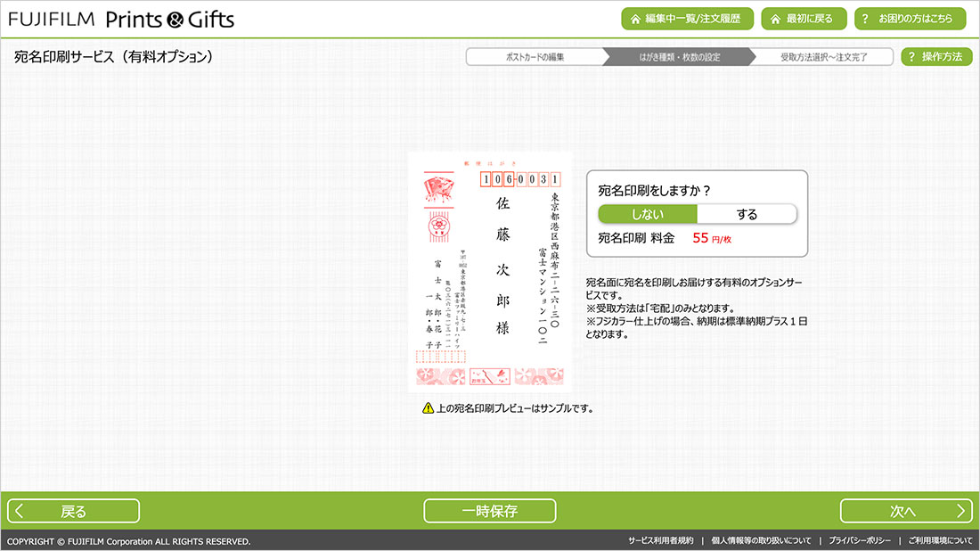Click the left arrow on the 戻る button

(20, 511)
